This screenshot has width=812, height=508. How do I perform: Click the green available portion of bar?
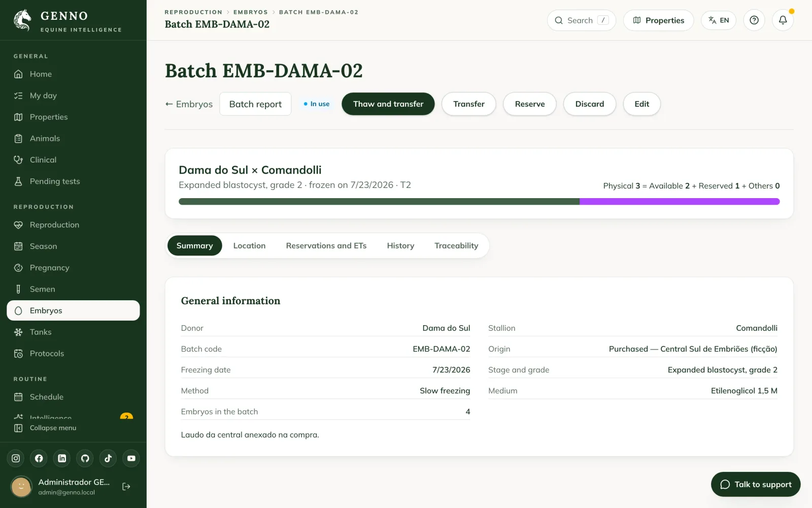click(x=379, y=202)
